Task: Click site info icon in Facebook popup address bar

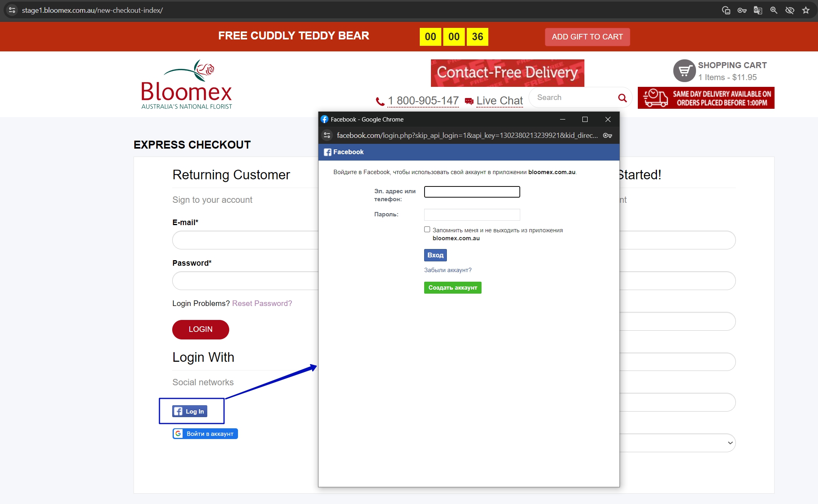Action: point(327,135)
